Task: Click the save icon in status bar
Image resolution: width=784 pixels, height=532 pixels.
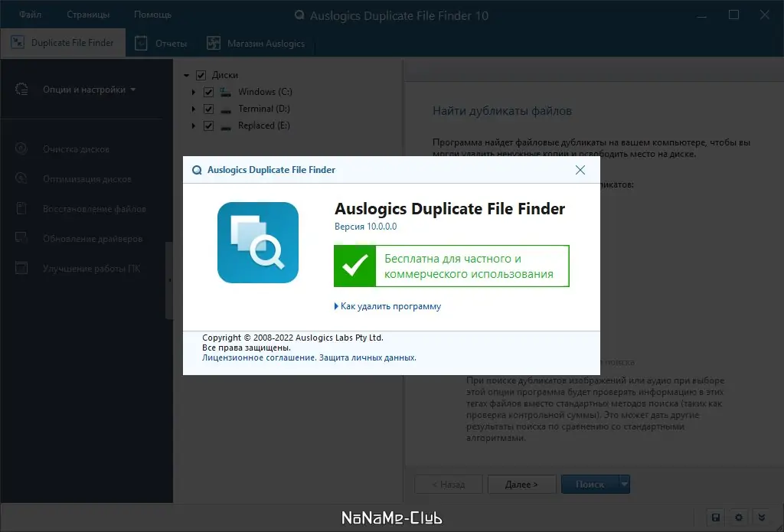Action: click(716, 517)
